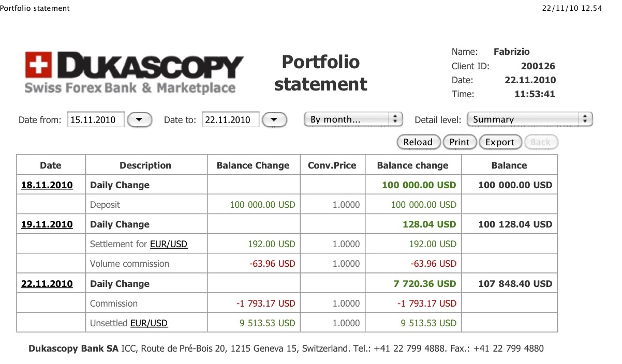Click the Dukascopy Swiss flag logo

coord(38,65)
